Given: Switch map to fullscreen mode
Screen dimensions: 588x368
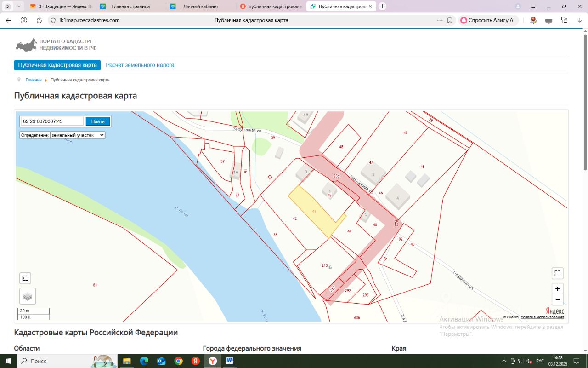Looking at the screenshot, I should pos(557,273).
